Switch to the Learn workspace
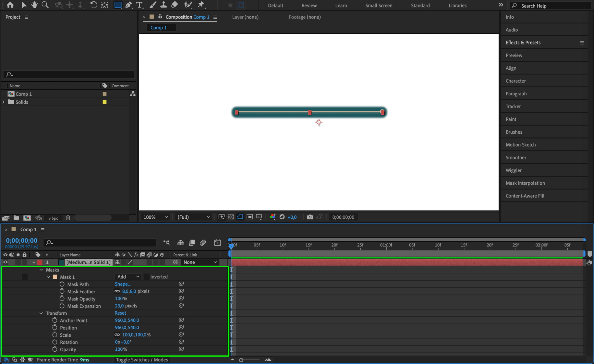 341,5
